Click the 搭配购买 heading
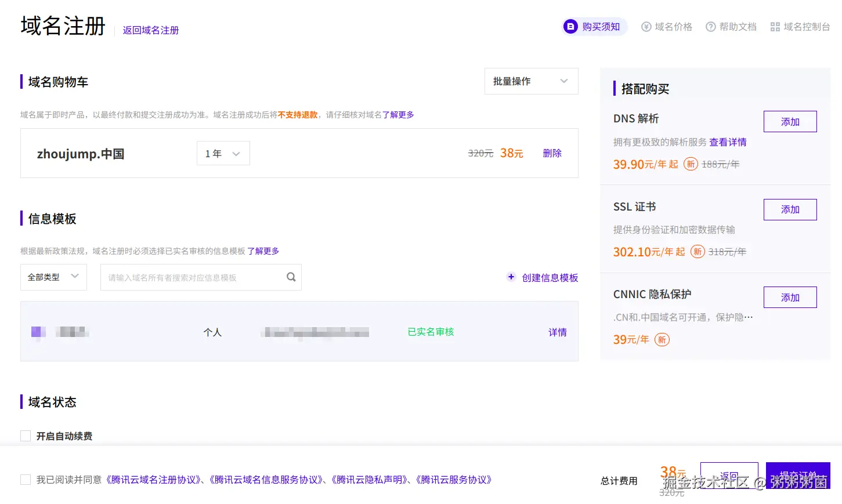 click(645, 89)
